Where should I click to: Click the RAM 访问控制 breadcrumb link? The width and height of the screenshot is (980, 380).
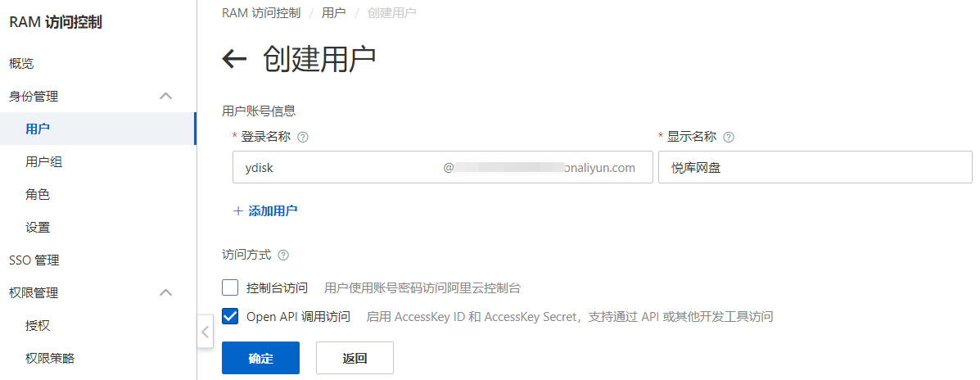click(260, 12)
